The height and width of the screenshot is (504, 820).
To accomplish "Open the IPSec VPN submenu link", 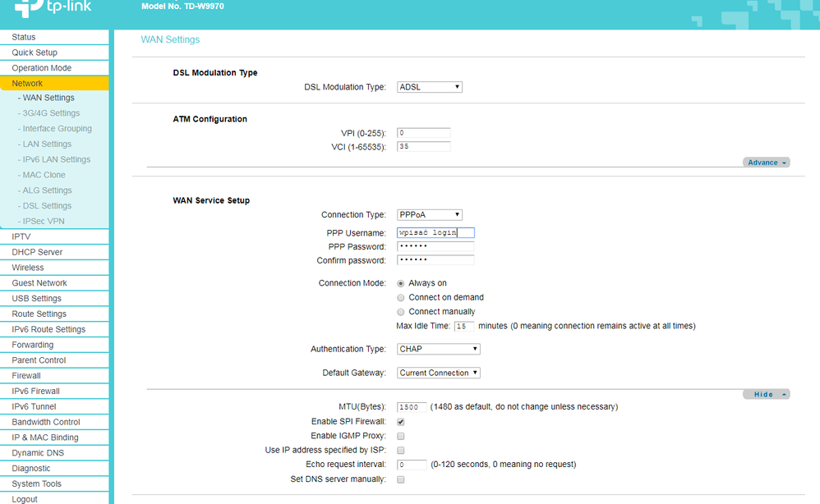I will point(44,222).
